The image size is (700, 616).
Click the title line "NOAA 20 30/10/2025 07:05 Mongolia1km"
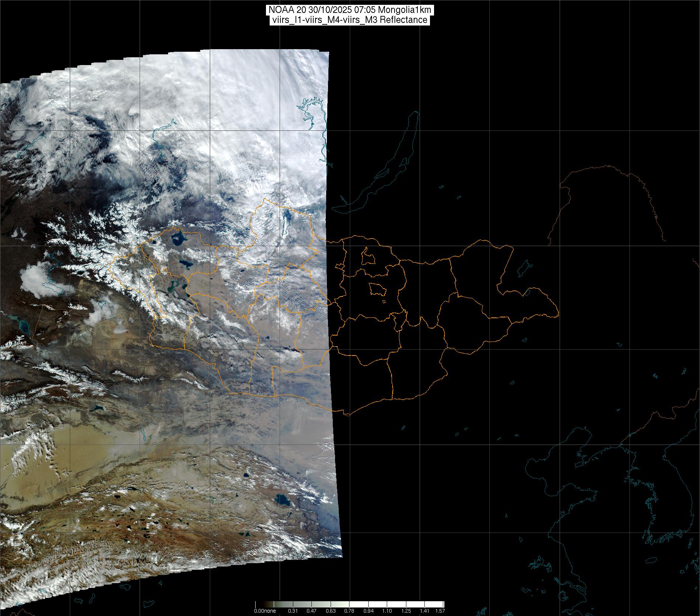click(350, 10)
